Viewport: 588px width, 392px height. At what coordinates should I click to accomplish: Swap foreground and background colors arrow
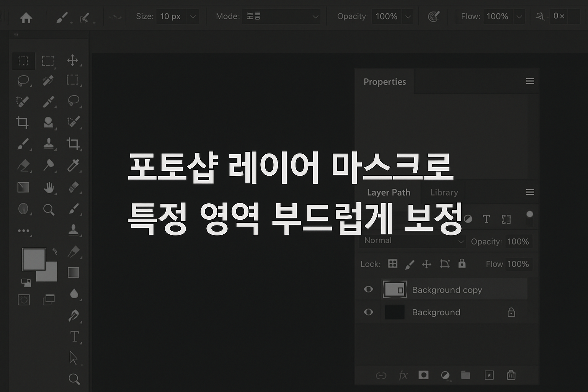(55, 252)
